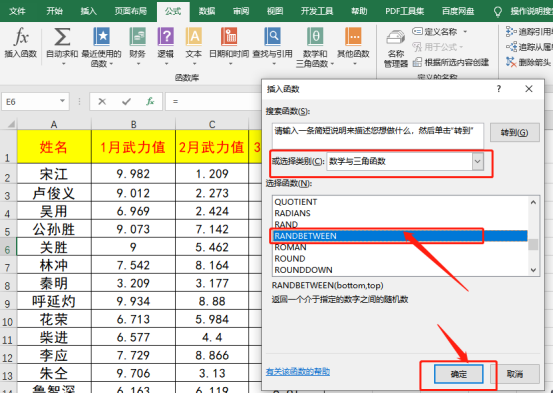This screenshot has width=554, height=394.
Task: Click 追踪从属单元格 icon
Action: tap(511, 47)
